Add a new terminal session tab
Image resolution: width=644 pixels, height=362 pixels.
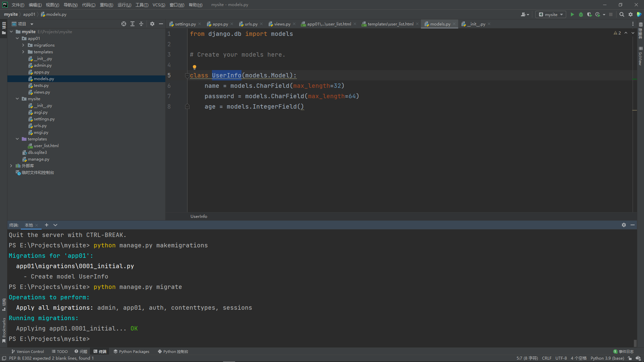click(x=47, y=225)
